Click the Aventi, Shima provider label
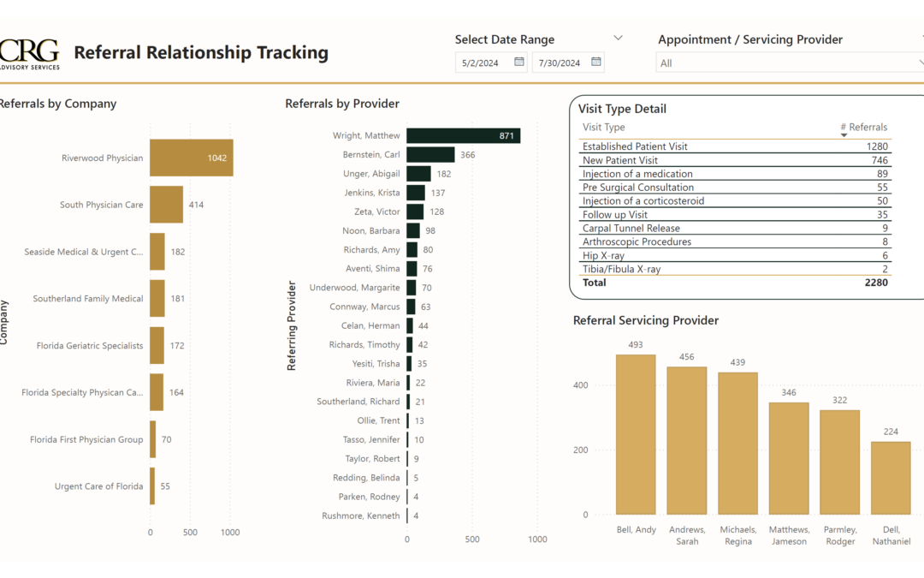 point(372,268)
